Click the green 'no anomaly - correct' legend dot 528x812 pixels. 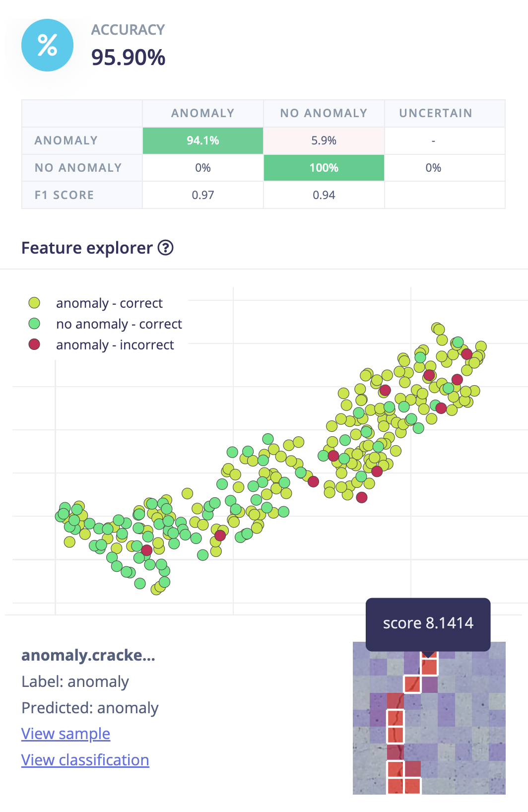[36, 324]
